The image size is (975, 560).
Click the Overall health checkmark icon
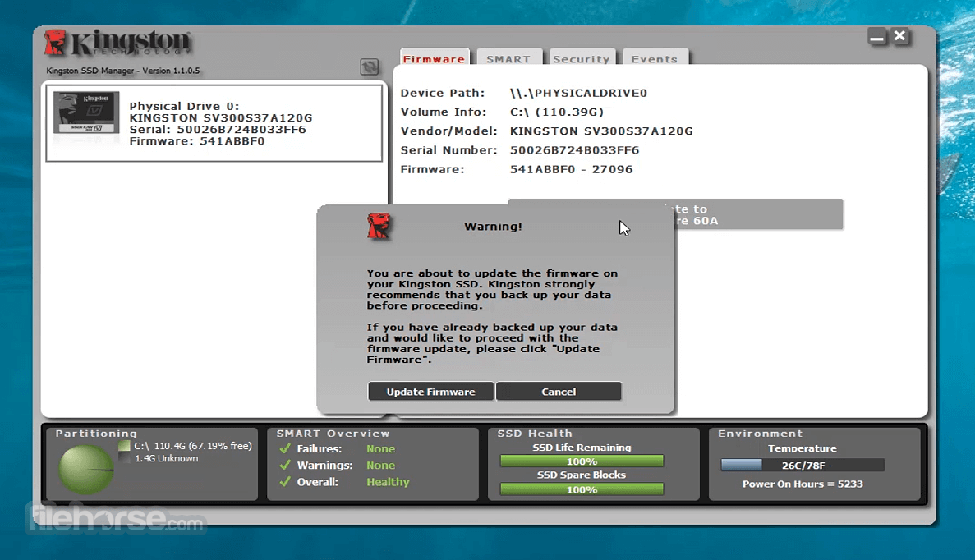pyautogui.click(x=285, y=482)
